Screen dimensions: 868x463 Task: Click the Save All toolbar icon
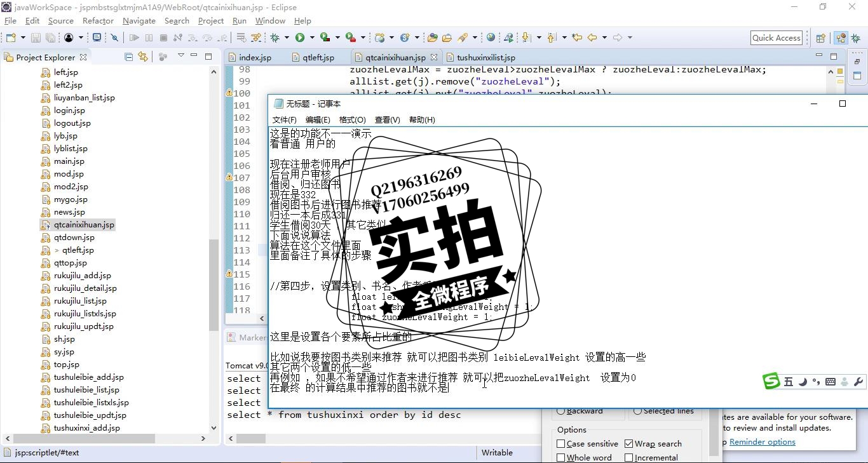[50, 37]
